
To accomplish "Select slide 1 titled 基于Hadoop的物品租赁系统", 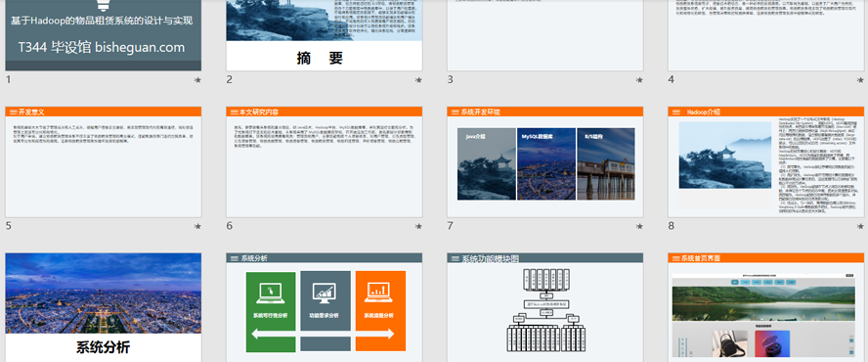I will [104, 35].
